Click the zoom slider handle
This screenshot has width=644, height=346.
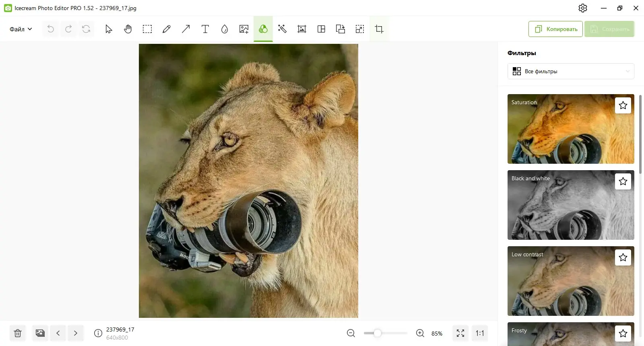(x=378, y=333)
